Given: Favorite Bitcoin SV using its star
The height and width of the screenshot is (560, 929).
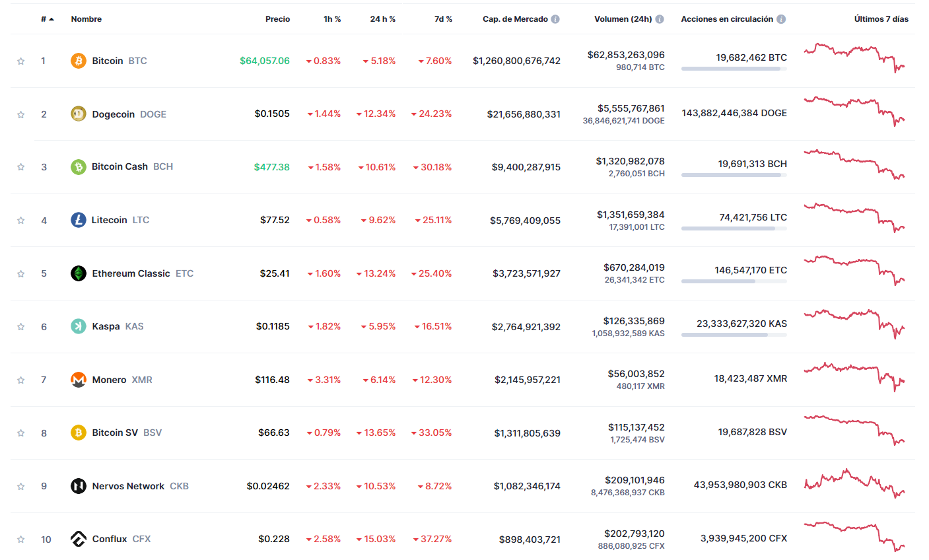Looking at the screenshot, I should tap(20, 433).
